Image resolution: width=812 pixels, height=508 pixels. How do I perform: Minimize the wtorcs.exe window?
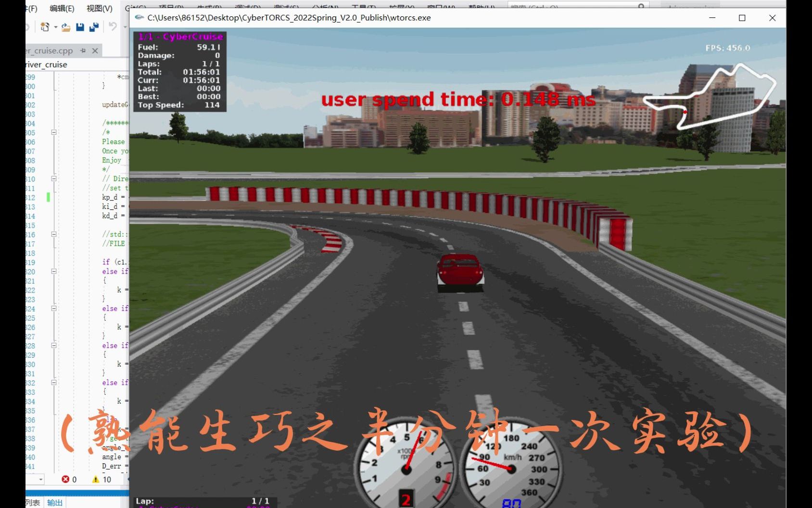click(x=712, y=18)
